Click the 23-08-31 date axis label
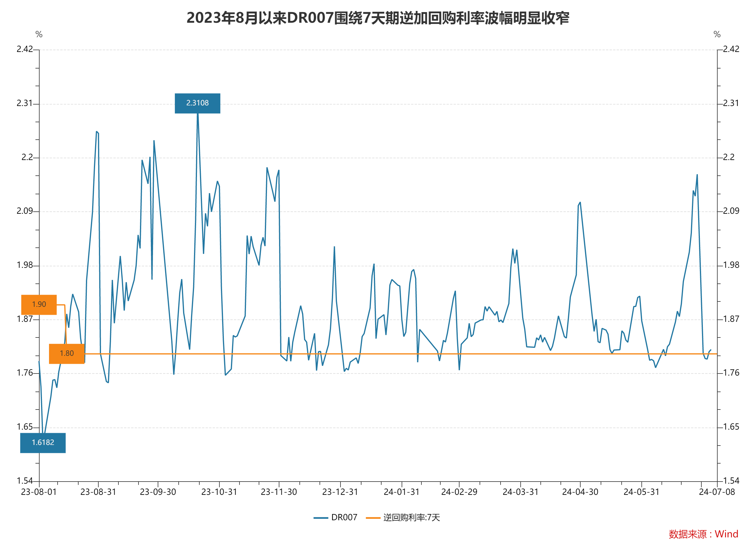This screenshot has height=548, width=756. pyautogui.click(x=98, y=492)
